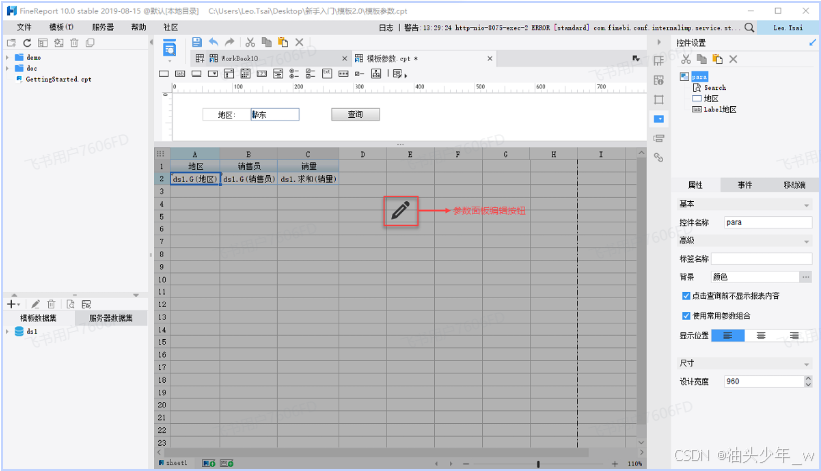
Task: Click the paste icon in main toolbar
Action: tap(283, 42)
